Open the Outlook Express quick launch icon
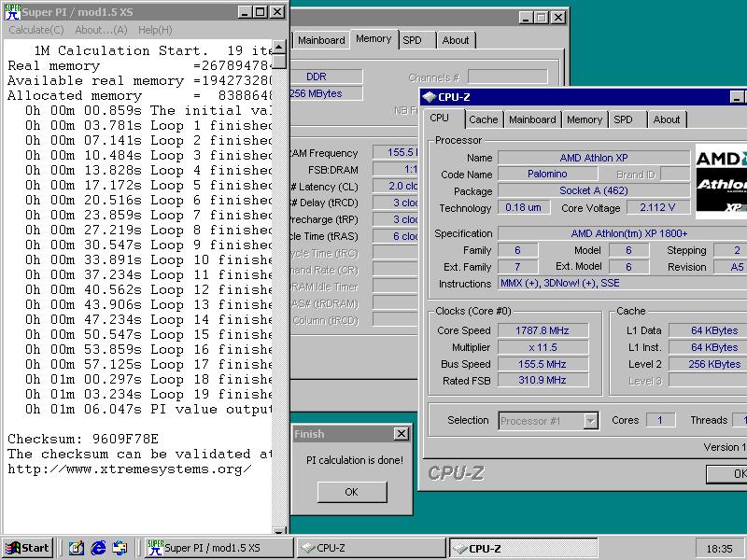Image resolution: width=747 pixels, height=560 pixels. [120, 548]
